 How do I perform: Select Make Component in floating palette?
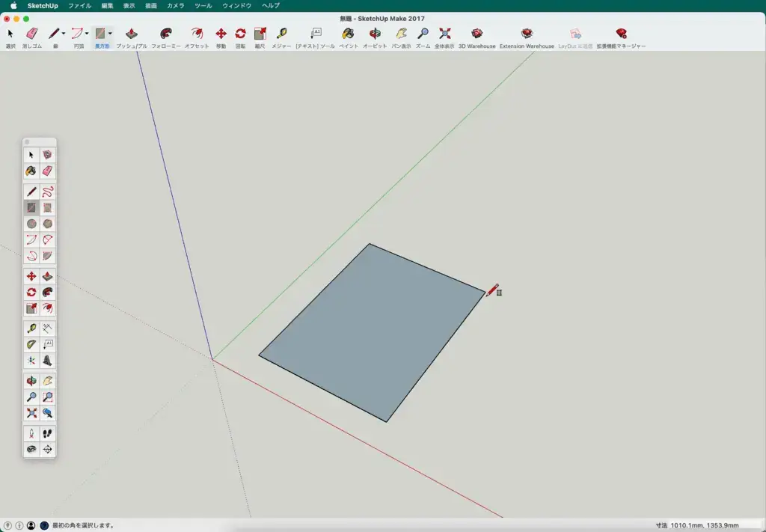point(47,155)
